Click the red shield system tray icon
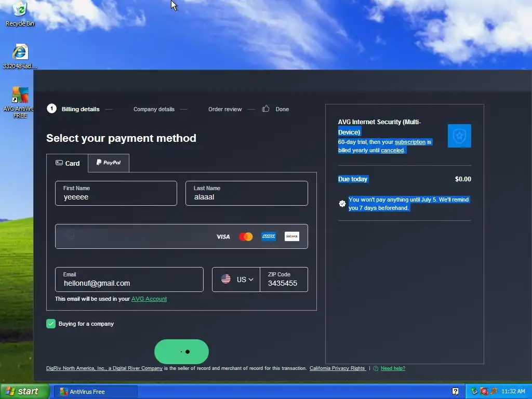Viewport: 532px width, 399px height. coord(484,391)
